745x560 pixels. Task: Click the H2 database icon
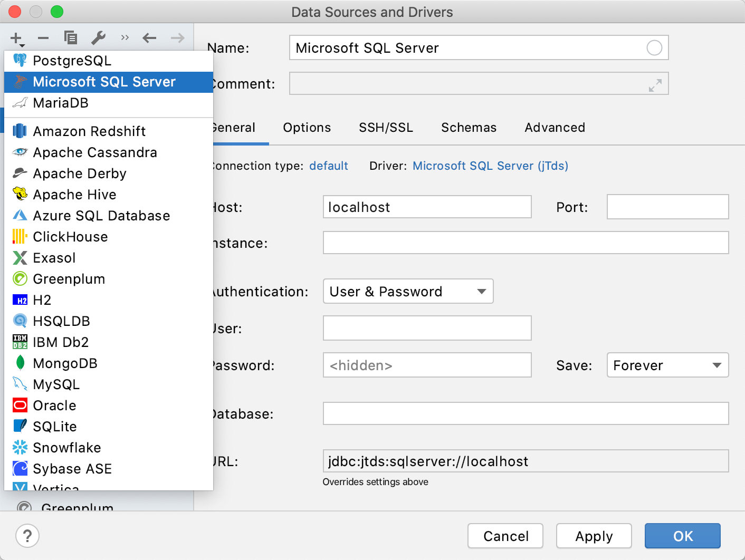(x=20, y=300)
